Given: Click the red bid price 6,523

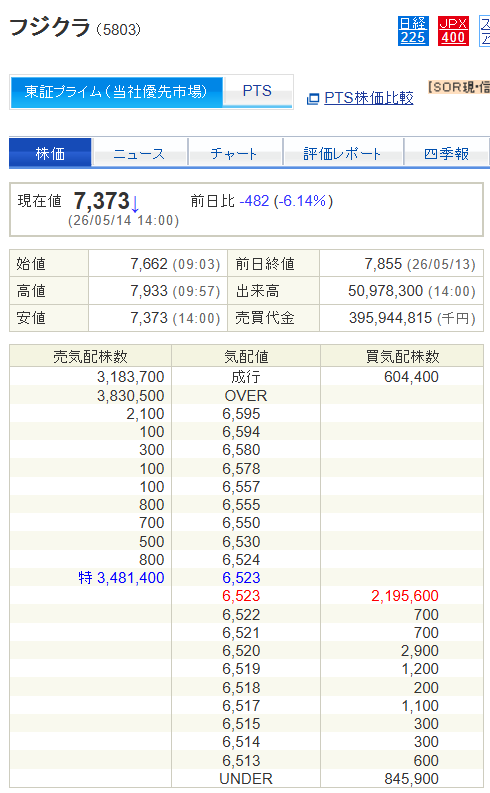Looking at the screenshot, I should [x=241, y=596].
